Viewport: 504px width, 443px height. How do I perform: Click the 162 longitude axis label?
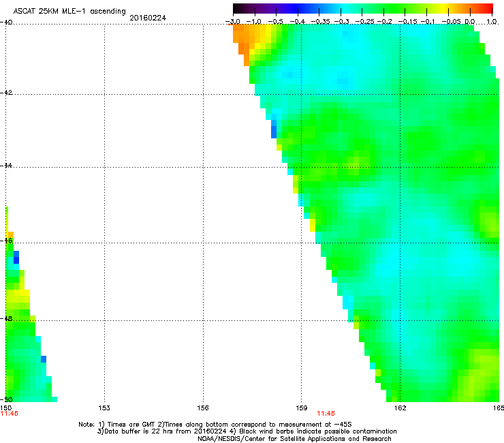(x=400, y=408)
